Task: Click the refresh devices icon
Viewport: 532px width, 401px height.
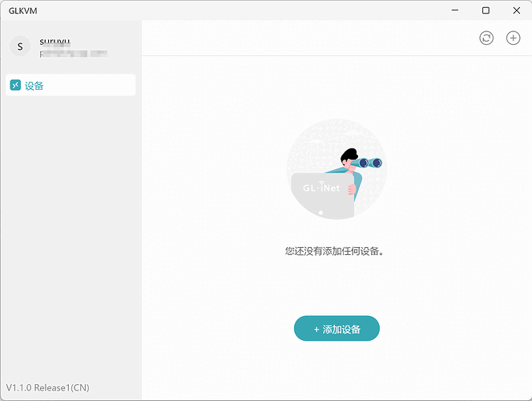Action: click(486, 38)
